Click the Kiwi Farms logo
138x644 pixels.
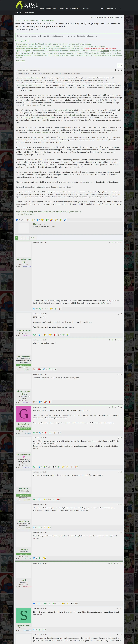pyautogui.click(x=27, y=5)
